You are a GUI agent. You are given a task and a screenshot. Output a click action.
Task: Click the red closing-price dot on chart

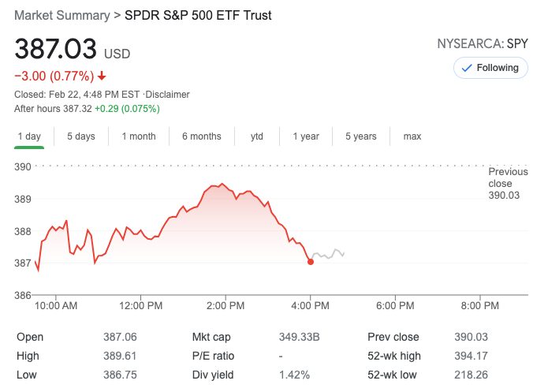[x=311, y=262]
